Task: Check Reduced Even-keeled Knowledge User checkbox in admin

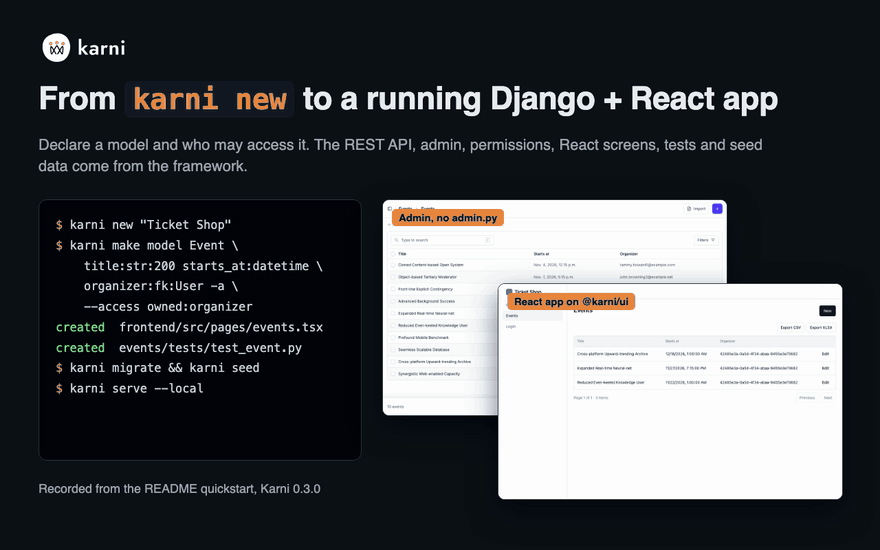Action: click(x=393, y=326)
